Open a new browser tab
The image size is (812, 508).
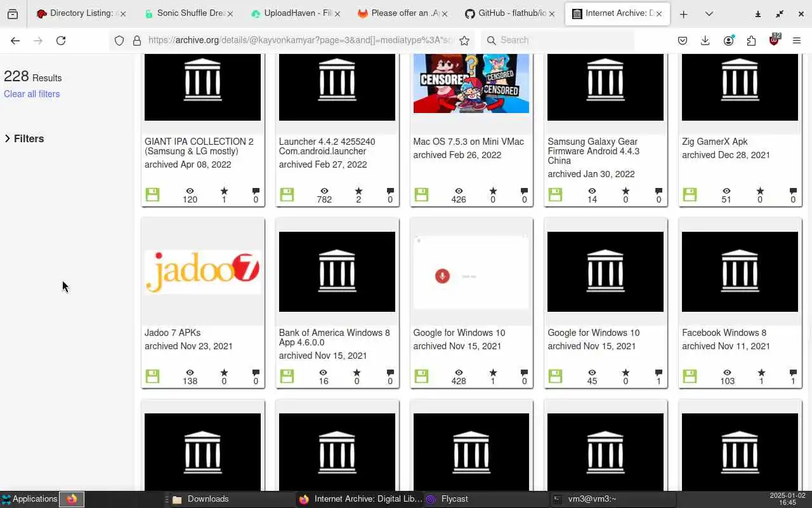[683, 14]
